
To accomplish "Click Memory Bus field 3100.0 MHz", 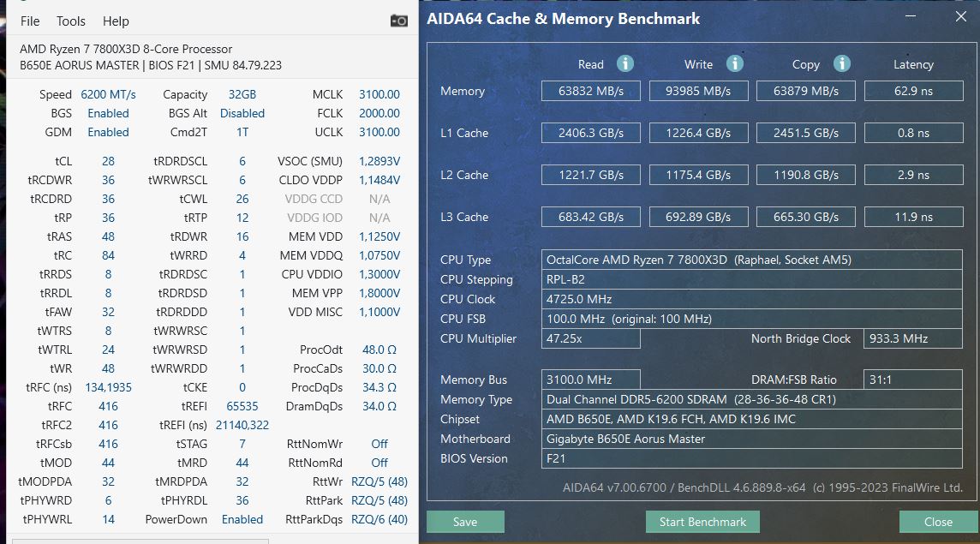I will [590, 380].
